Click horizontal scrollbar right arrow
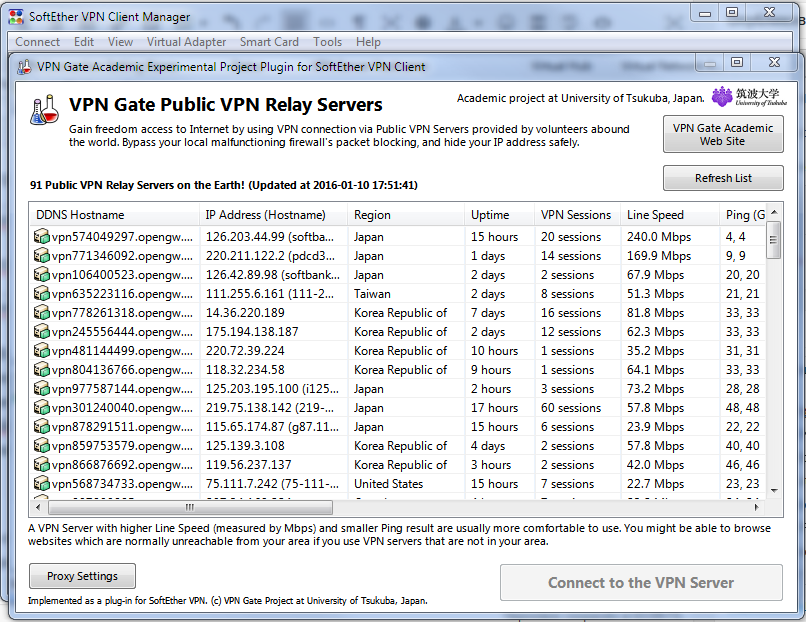 pos(756,507)
